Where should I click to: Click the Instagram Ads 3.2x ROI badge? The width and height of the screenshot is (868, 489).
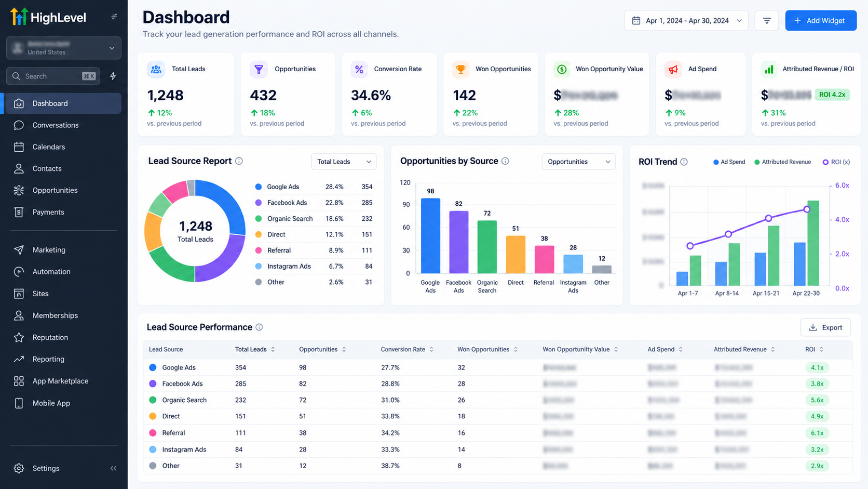point(817,450)
